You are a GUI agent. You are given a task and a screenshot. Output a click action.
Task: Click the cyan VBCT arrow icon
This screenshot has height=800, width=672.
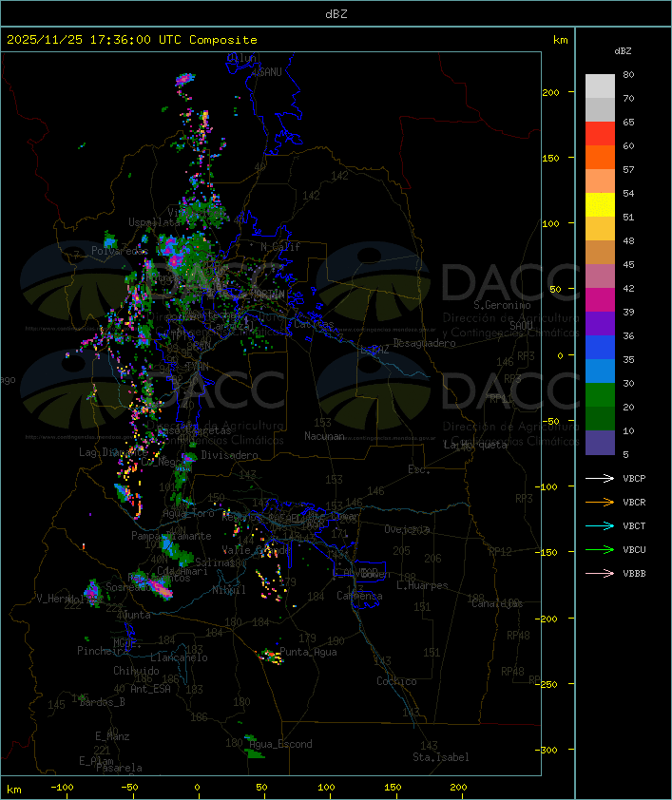pos(600,525)
